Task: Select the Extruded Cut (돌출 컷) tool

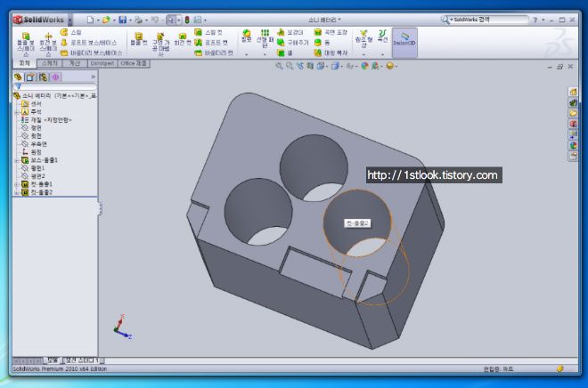Action: [x=139, y=39]
